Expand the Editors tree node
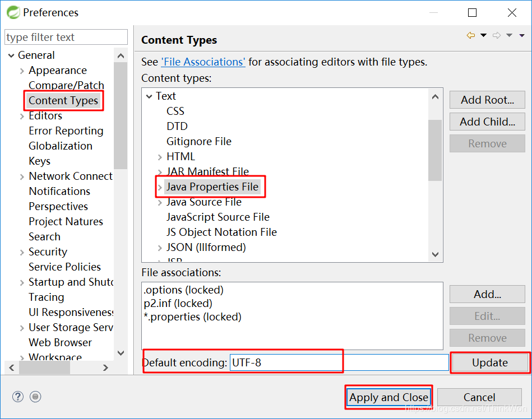 click(x=22, y=117)
